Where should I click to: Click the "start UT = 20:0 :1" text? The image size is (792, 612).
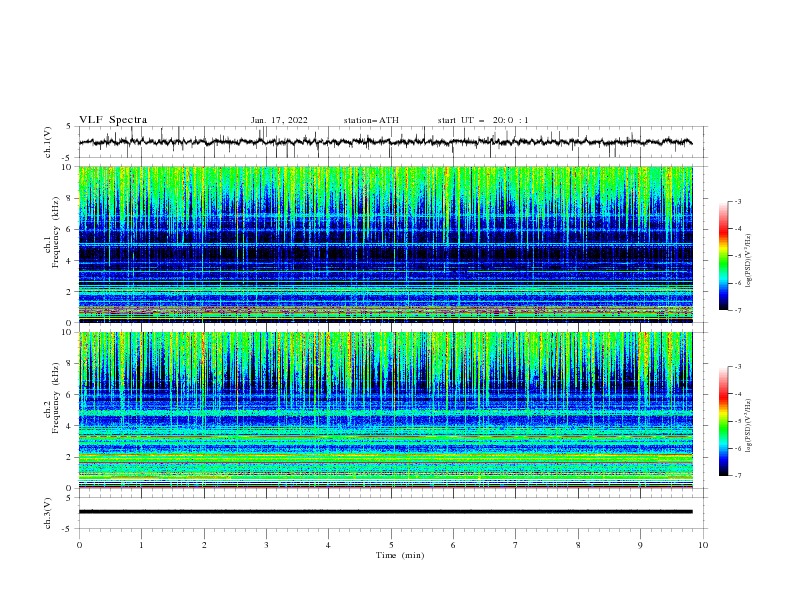483,120
